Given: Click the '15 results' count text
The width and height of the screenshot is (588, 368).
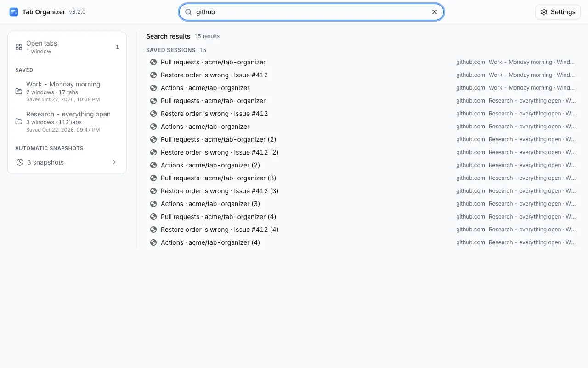Looking at the screenshot, I should pyautogui.click(x=207, y=36).
